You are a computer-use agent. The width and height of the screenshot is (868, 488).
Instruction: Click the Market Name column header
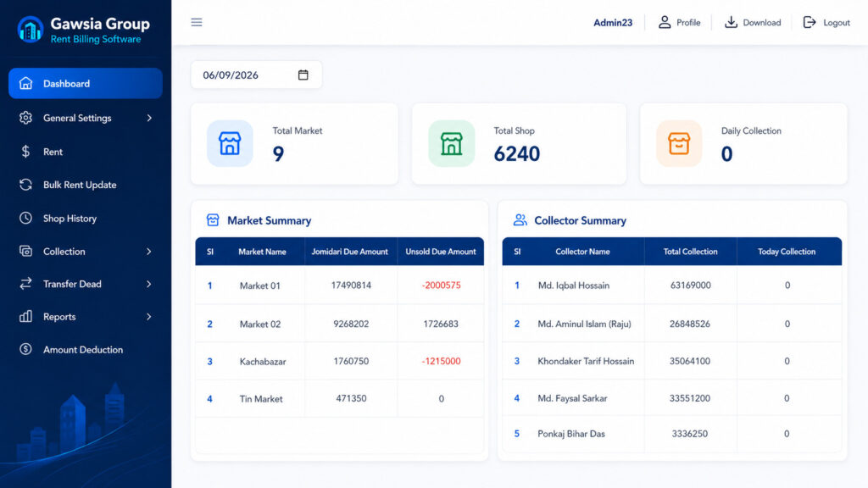click(262, 252)
